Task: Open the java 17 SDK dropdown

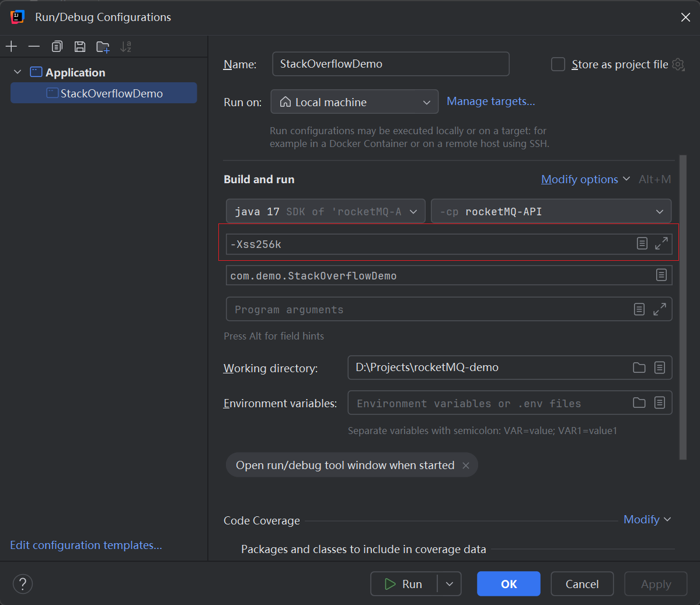Action: click(x=325, y=212)
